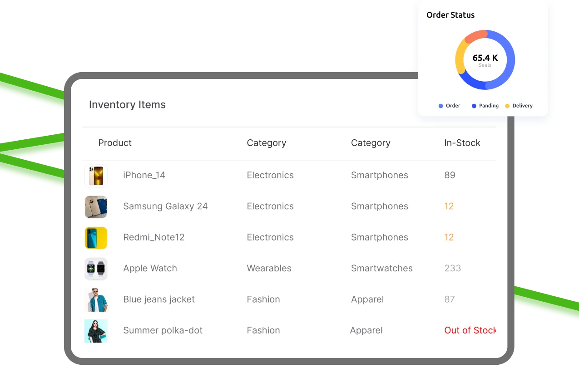Select the Samsung Galaxy 24 product name

[x=165, y=206]
